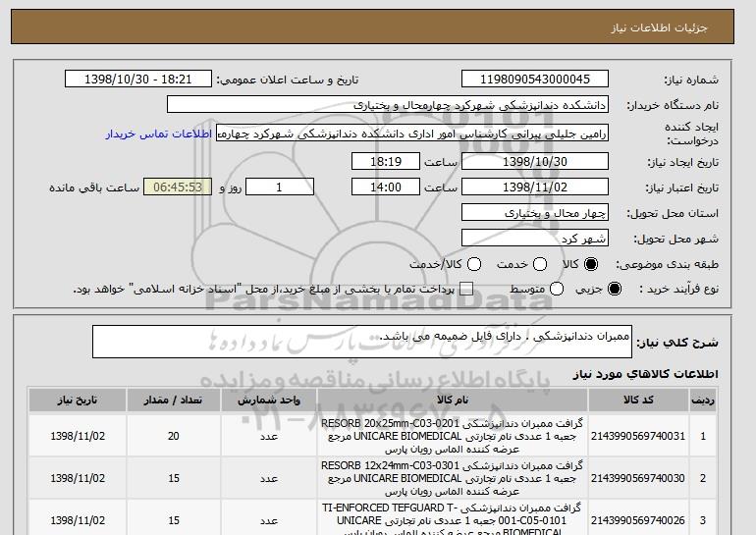The height and width of the screenshot is (535, 756).
Task: Open the اطلاعات تماس خریدار link
Action: (x=159, y=134)
